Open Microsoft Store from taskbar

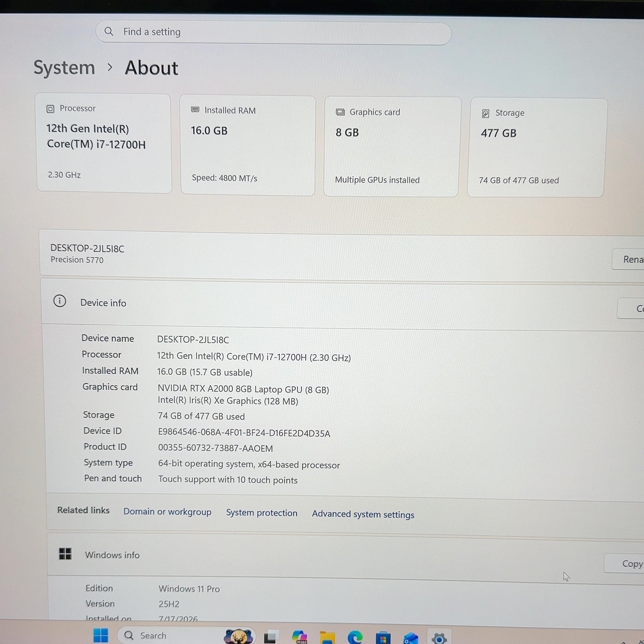pos(383,638)
